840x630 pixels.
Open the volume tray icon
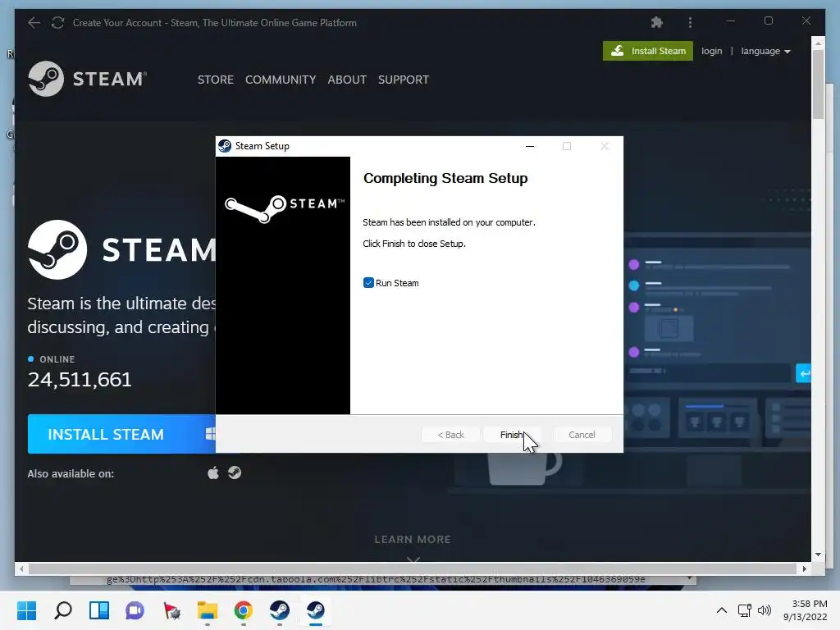[765, 610]
